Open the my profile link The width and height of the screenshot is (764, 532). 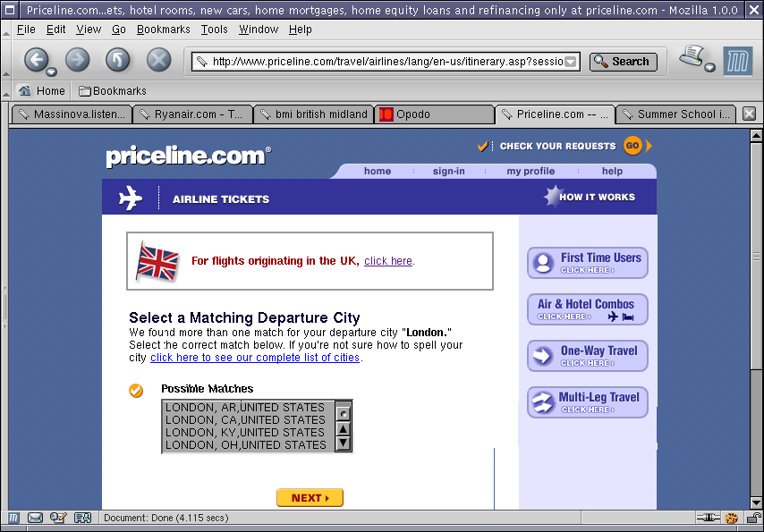click(531, 171)
